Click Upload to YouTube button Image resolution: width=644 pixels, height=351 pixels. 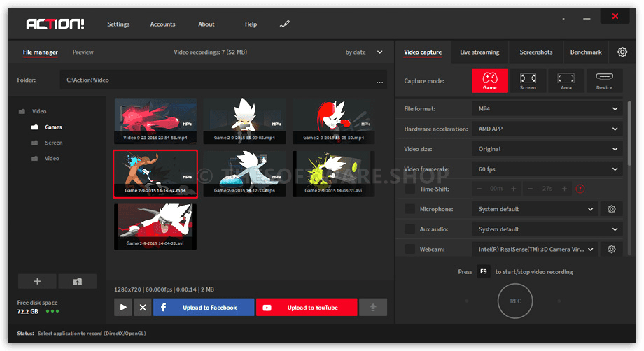[x=307, y=307]
